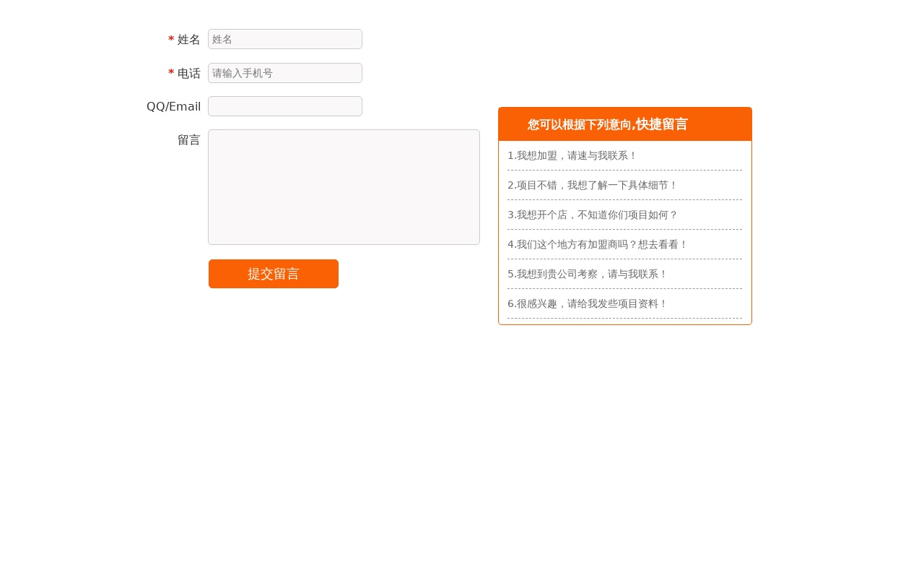This screenshot has width=924, height=578.
Task: Click the 留言 label text
Action: [x=189, y=140]
